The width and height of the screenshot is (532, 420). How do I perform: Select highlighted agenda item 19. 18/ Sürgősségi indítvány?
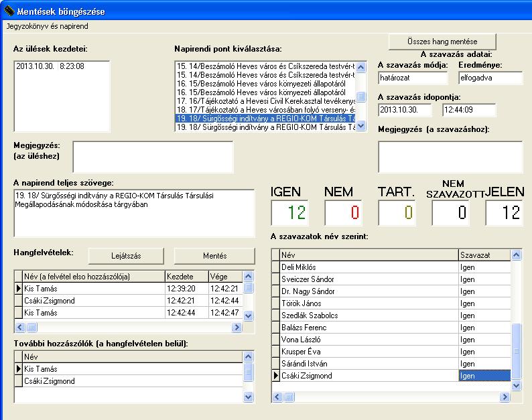265,119
